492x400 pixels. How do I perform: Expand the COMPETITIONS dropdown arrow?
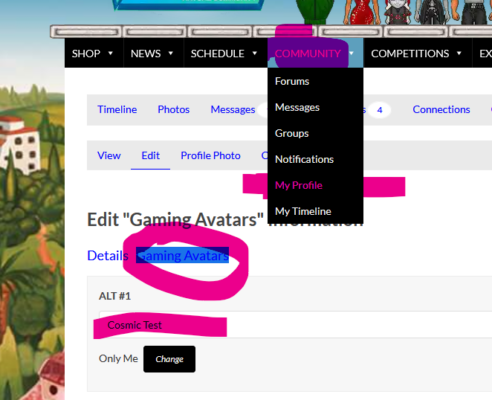tap(459, 53)
